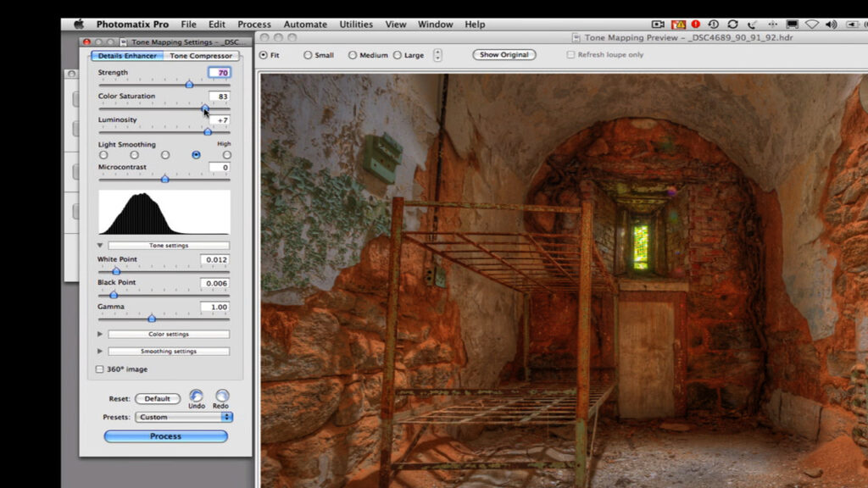Click the Gamma value input field
Image resolution: width=868 pixels, height=488 pixels.
[215, 307]
